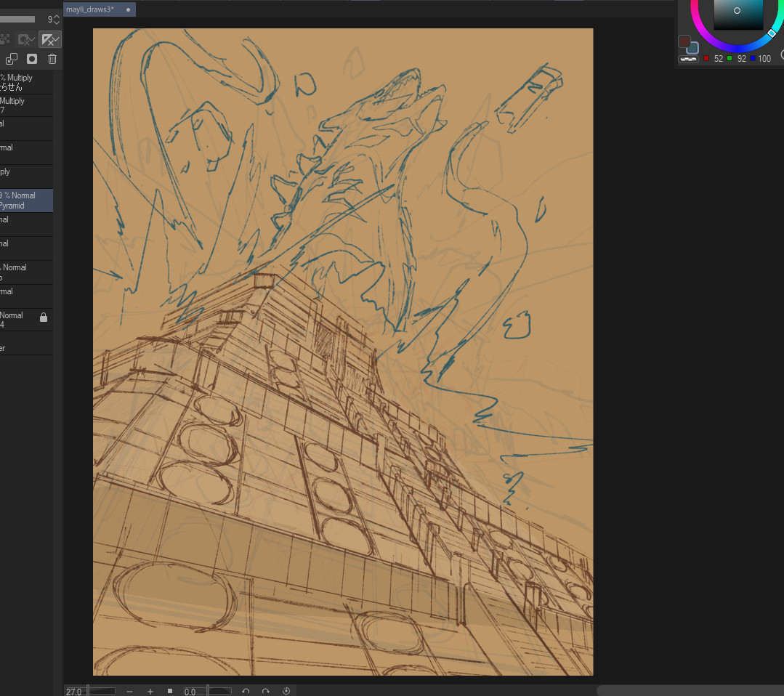The height and width of the screenshot is (696, 784).
Task: Click inside the color saturation square
Action: click(738, 14)
